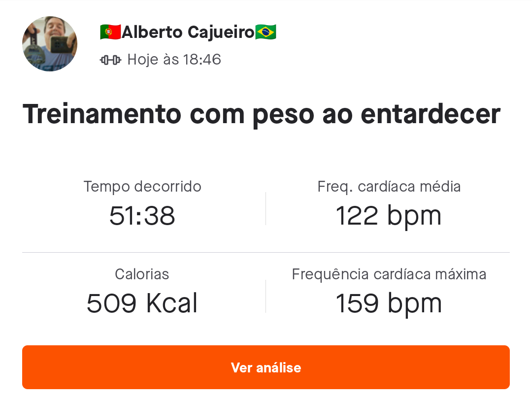Select the 'Calorias' label
Image resolution: width=532 pixels, height=399 pixels.
[x=142, y=274]
